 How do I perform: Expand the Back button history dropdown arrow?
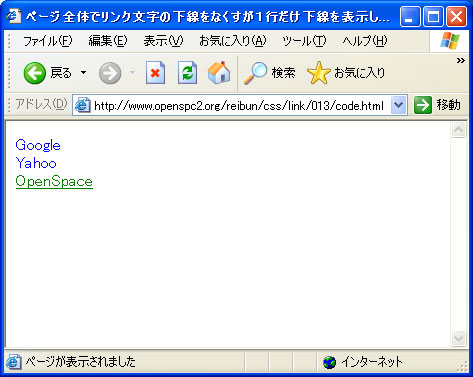click(x=83, y=72)
